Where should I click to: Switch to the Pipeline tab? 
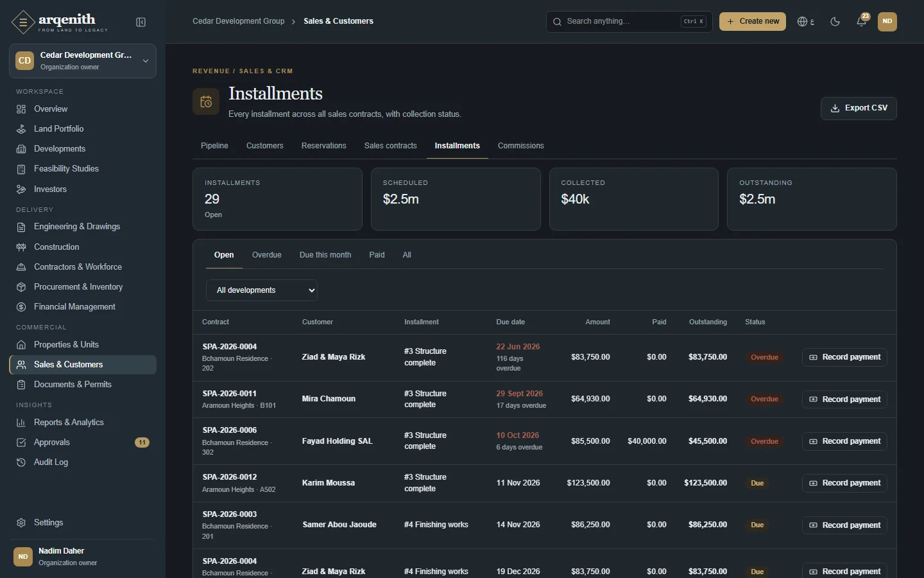coord(214,146)
